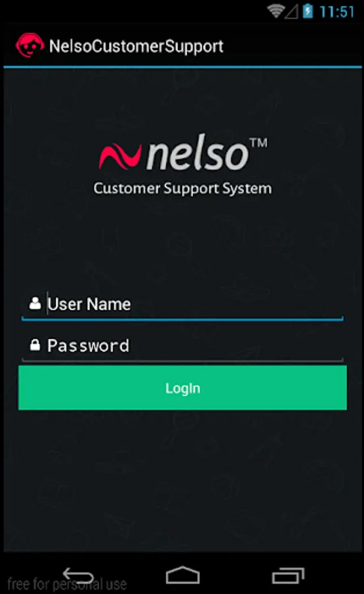This screenshot has width=364, height=594.
Task: Click the padlock icon beside Password
Action: point(35,345)
